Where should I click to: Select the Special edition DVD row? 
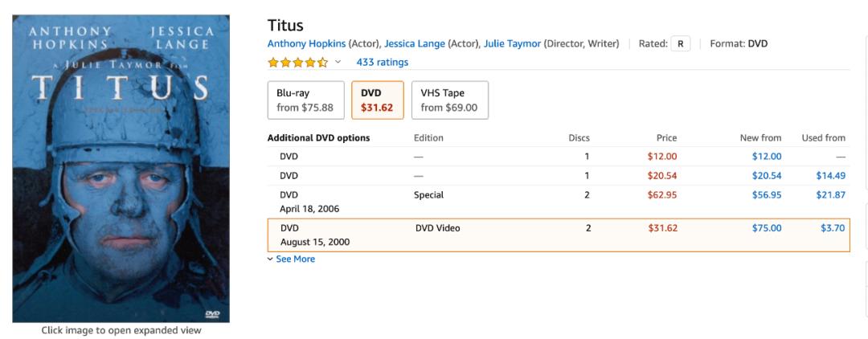[x=428, y=195]
